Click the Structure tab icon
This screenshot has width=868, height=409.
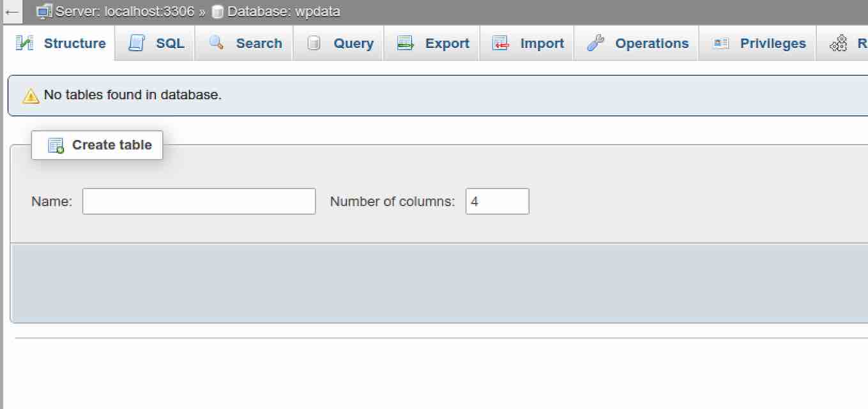click(24, 43)
